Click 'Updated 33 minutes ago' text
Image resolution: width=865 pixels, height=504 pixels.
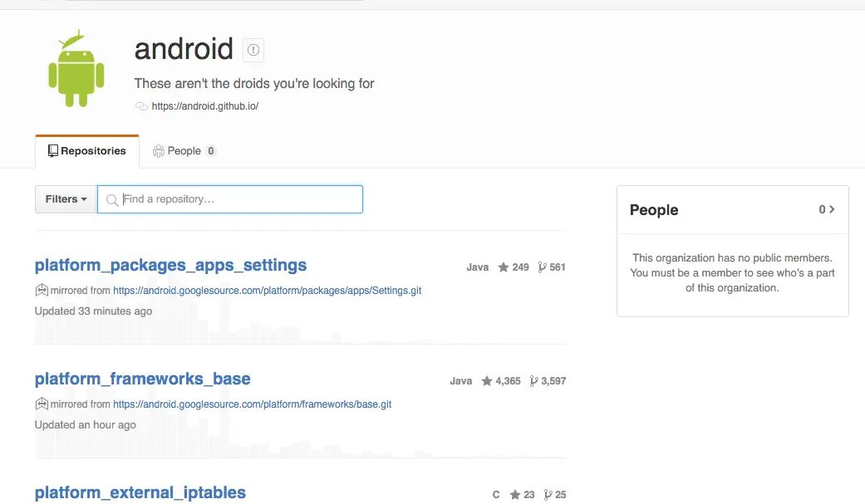pyautogui.click(x=93, y=311)
